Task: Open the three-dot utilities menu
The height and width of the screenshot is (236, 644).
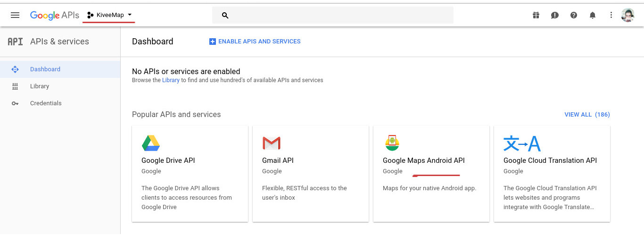Action: click(x=611, y=15)
